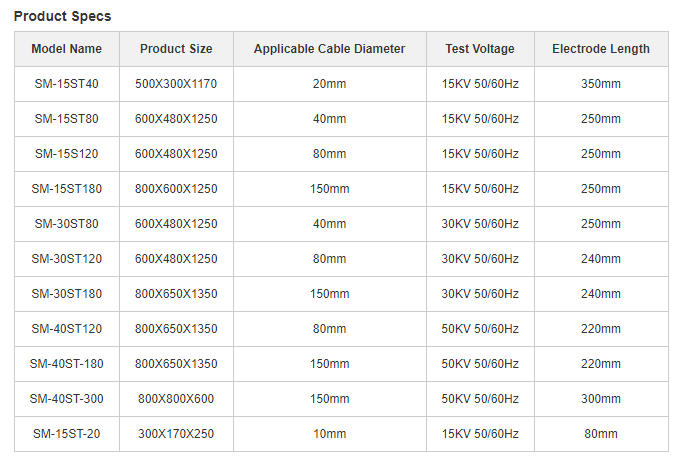The height and width of the screenshot is (460, 682).
Task: Select the SM-15ST40 model cell
Action: click(x=67, y=83)
